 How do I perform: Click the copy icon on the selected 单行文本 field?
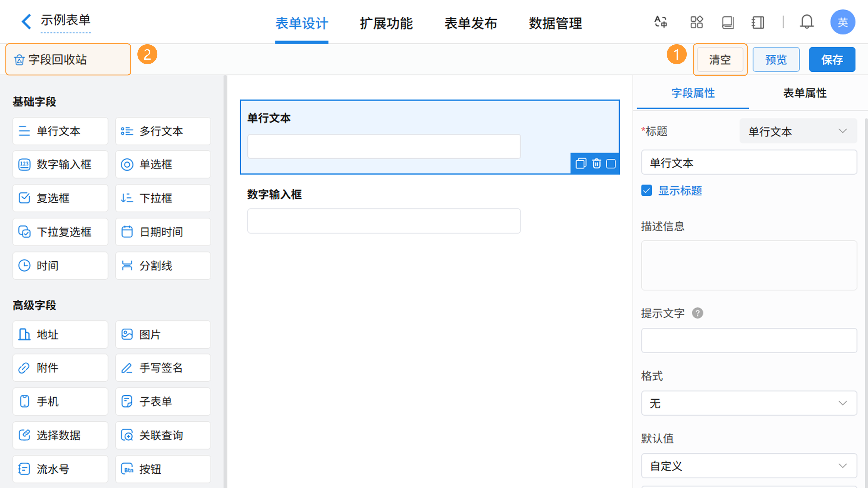point(581,164)
